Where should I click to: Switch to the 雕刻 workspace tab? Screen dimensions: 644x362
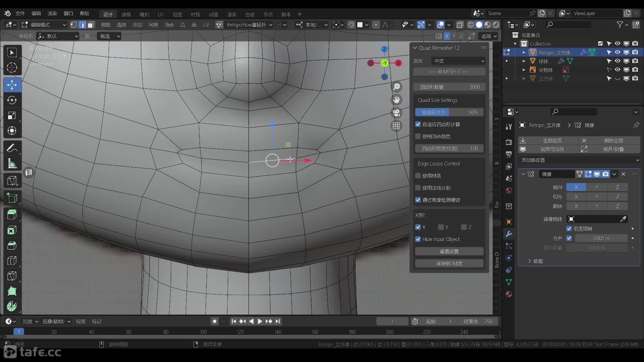coord(144,14)
